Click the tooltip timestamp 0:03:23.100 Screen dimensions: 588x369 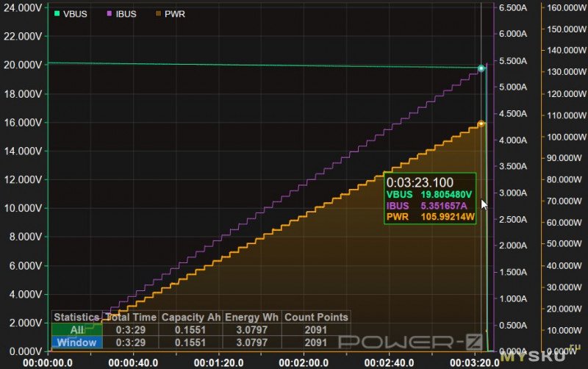click(x=420, y=182)
